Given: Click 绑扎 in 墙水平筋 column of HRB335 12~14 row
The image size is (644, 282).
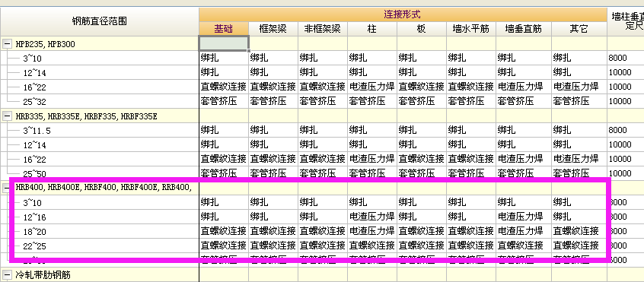Looking at the screenshot, I should (x=457, y=144).
